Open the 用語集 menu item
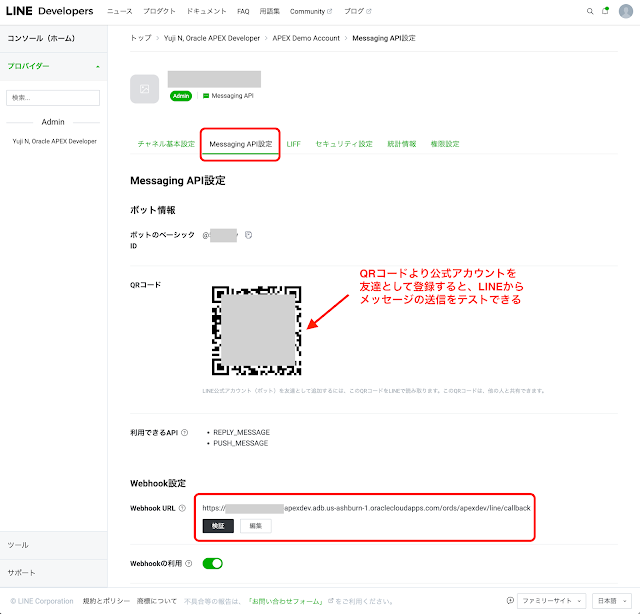Viewport: 640px width, 614px height. [269, 11]
